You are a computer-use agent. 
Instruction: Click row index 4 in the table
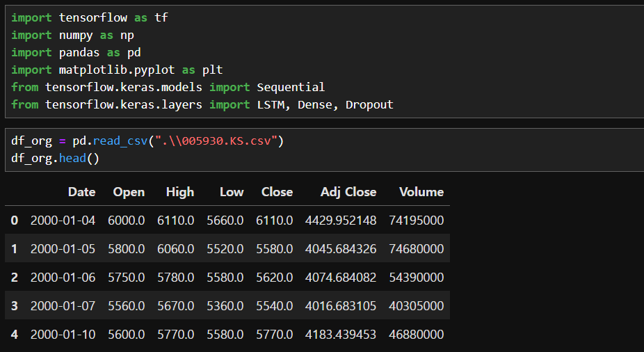(15, 335)
